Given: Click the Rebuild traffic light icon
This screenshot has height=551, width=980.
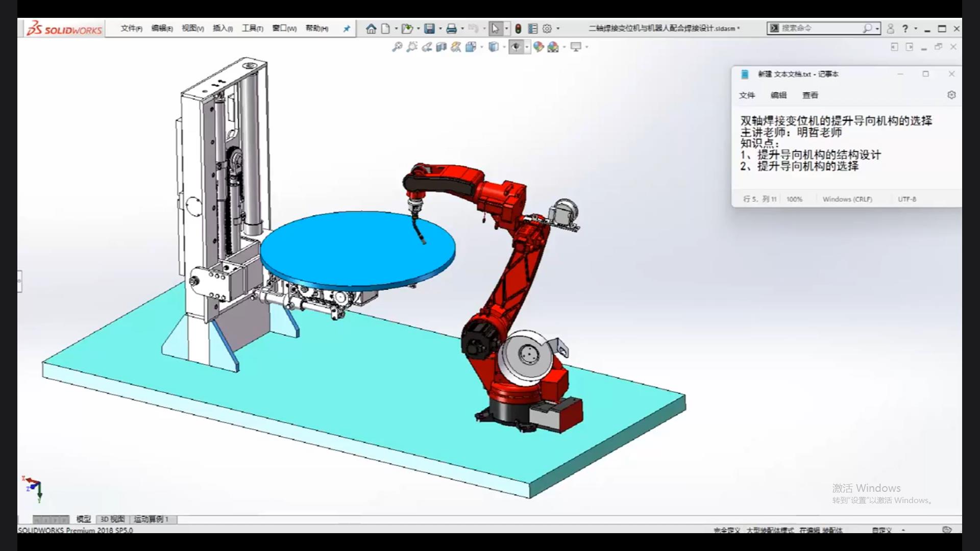Looking at the screenshot, I should (x=518, y=29).
